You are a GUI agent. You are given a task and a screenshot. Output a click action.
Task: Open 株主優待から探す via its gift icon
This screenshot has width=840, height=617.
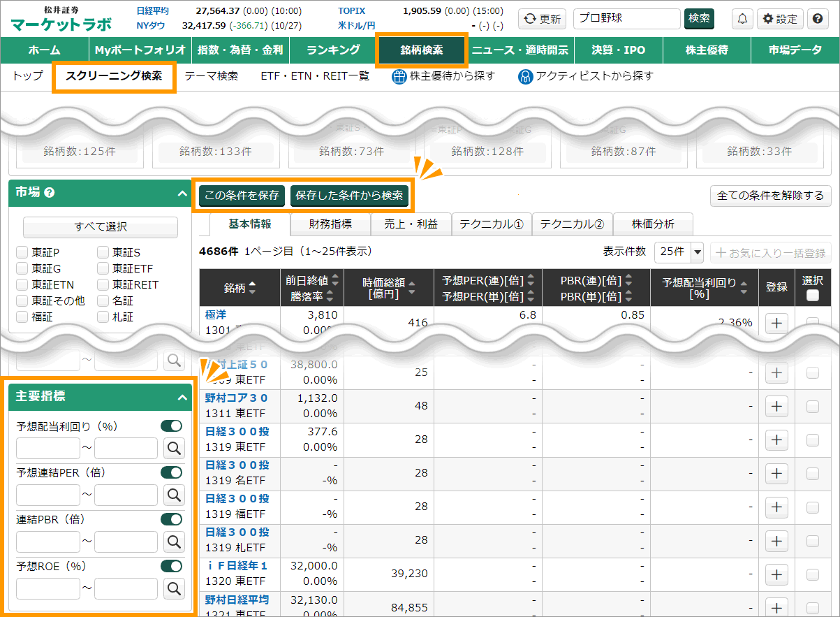tap(399, 76)
